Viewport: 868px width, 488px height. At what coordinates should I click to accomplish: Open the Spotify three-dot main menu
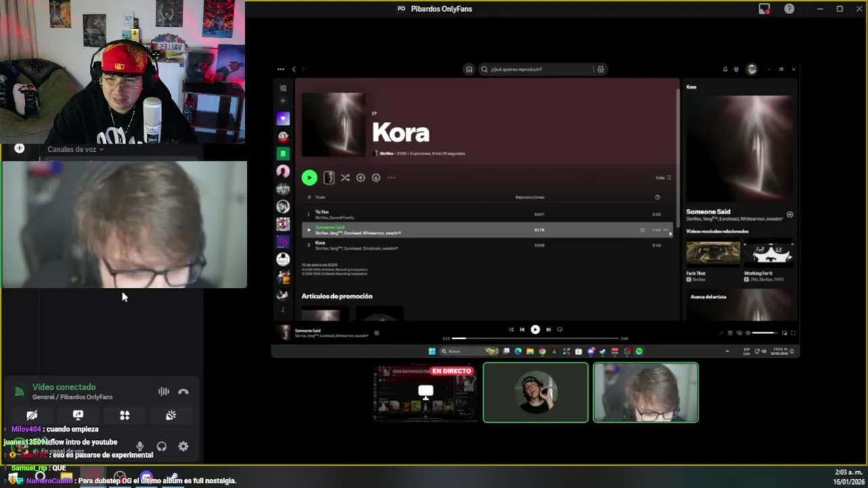(281, 69)
